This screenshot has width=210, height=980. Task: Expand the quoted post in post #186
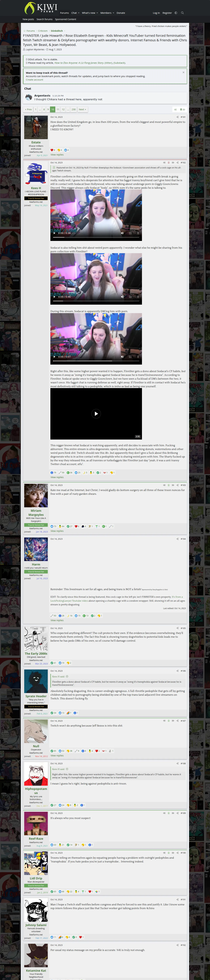67,676
